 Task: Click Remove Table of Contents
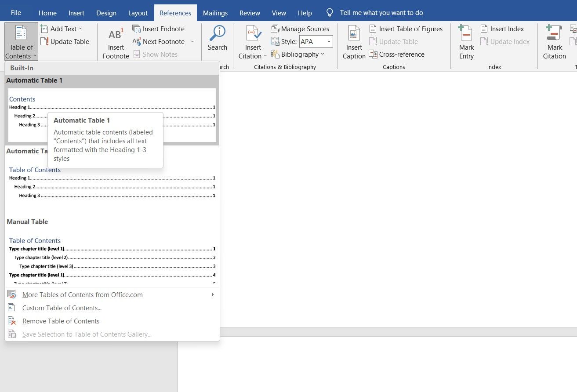[61, 321]
